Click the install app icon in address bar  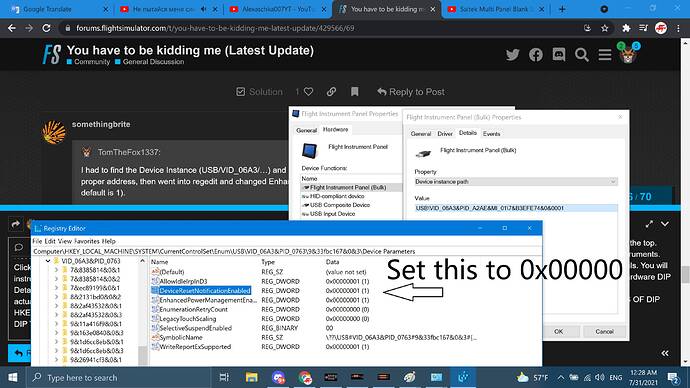587,28
